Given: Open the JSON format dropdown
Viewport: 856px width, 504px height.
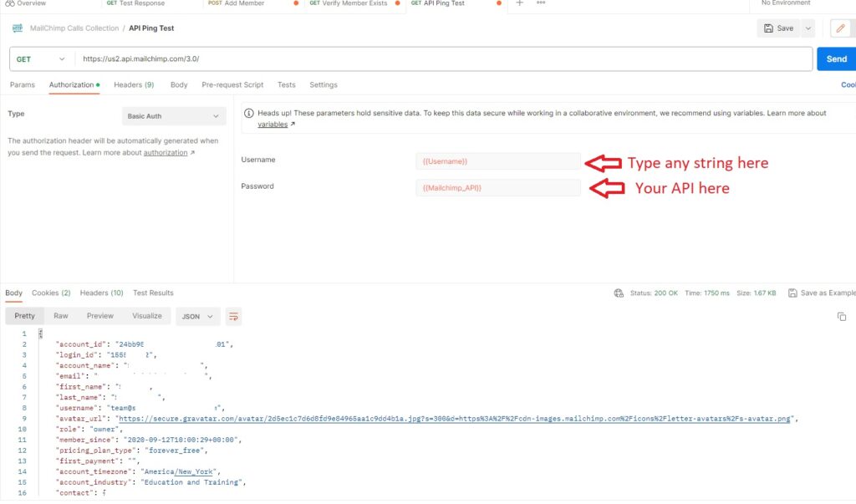Looking at the screenshot, I should 197,317.
